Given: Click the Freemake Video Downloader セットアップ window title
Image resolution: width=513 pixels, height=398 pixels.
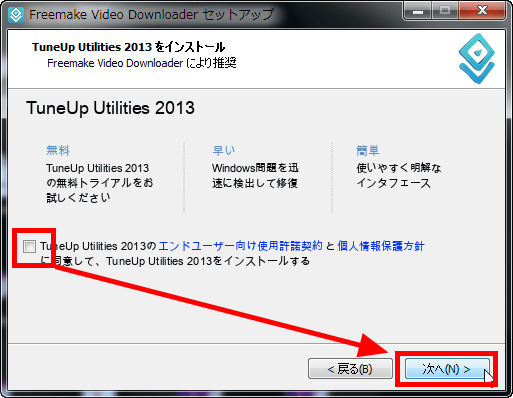Looking at the screenshot, I should pos(151,15).
